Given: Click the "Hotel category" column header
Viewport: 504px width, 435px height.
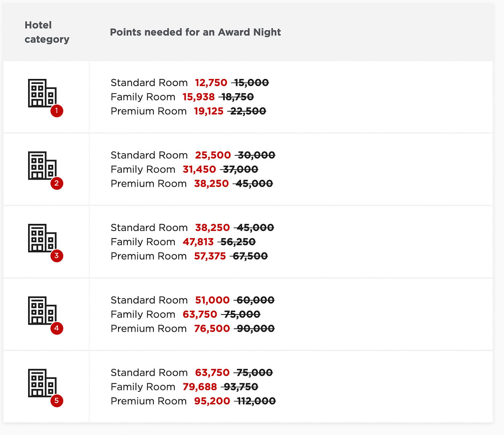Looking at the screenshot, I should coord(47,32).
